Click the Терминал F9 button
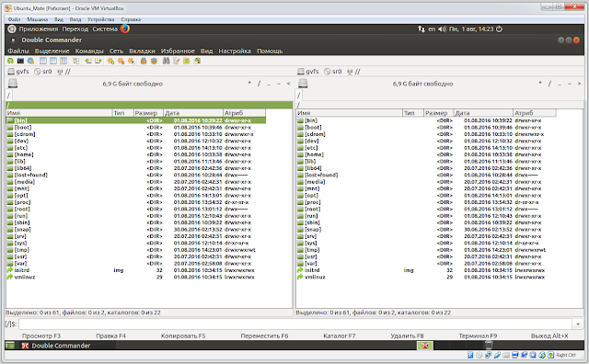 [x=478, y=336]
